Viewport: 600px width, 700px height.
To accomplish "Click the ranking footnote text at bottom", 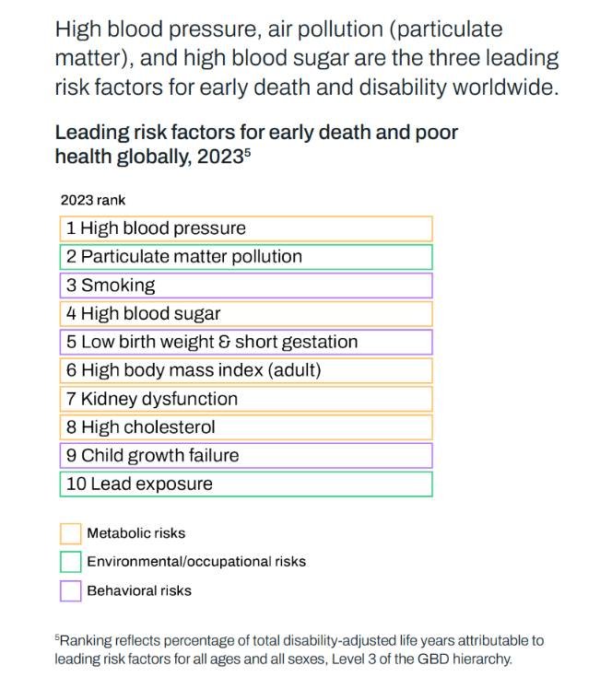I will tap(299, 649).
